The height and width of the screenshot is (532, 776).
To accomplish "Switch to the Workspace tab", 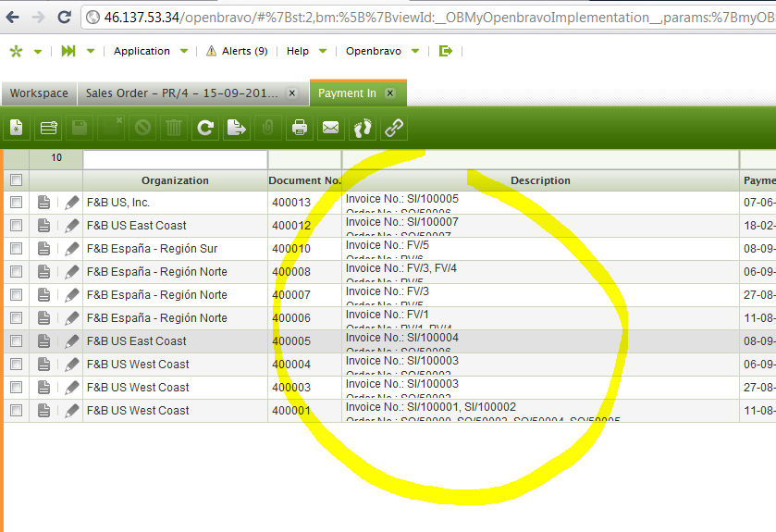I will (x=39, y=93).
